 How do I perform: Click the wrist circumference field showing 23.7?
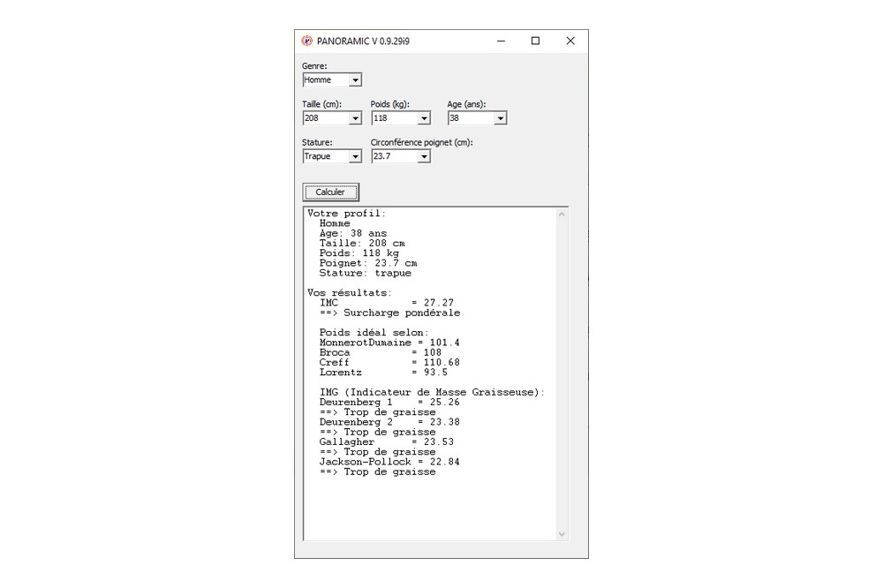pyautogui.click(x=395, y=156)
